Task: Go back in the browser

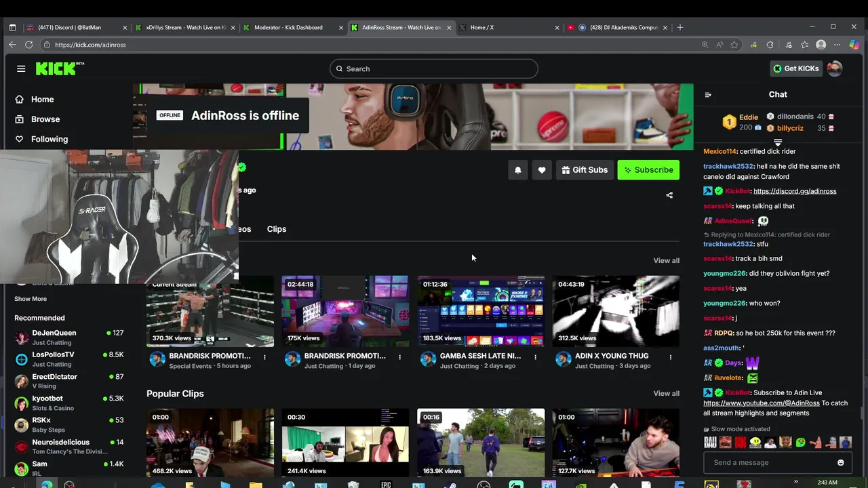Action: pyautogui.click(x=12, y=45)
